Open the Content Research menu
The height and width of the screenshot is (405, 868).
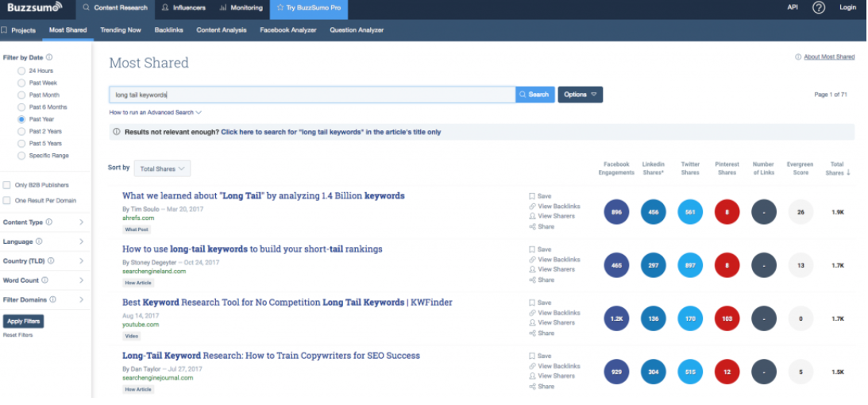tap(115, 8)
